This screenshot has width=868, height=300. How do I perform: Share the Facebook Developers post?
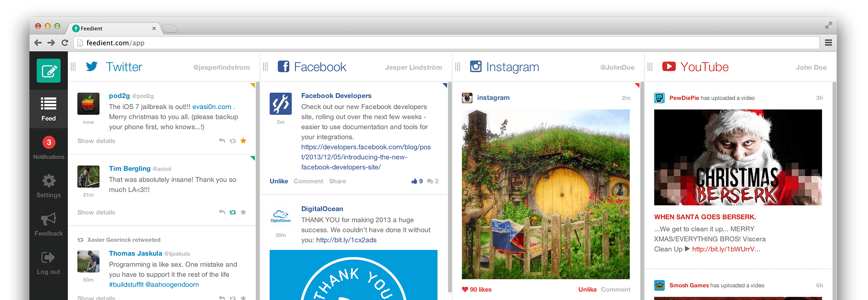coord(338,181)
